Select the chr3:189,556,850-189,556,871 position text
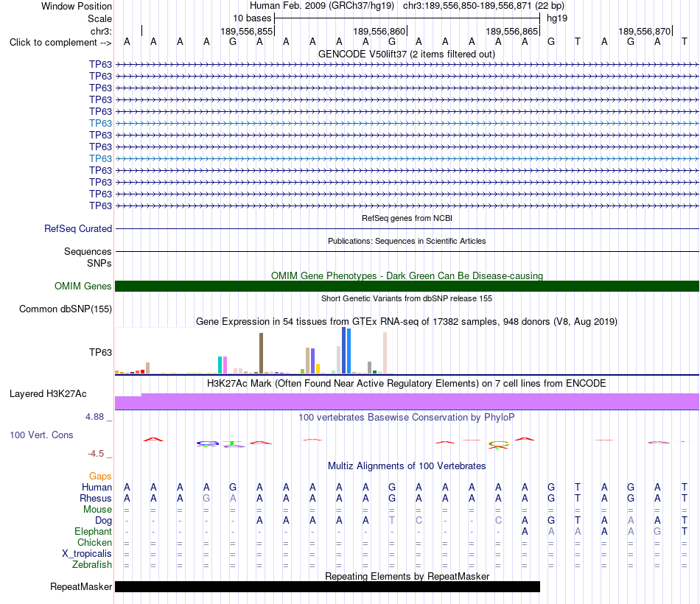Screen dimensions: 700x604 tap(467, 6)
